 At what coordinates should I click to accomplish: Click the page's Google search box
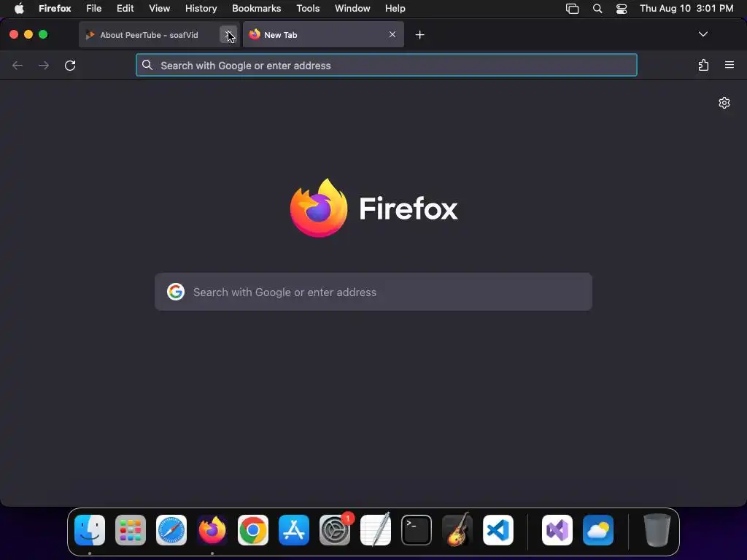point(373,292)
